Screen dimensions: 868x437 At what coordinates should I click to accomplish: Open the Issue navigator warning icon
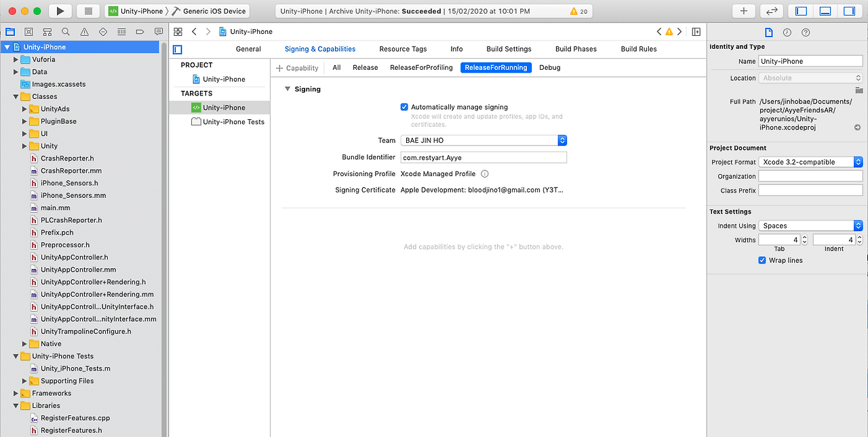click(x=84, y=32)
